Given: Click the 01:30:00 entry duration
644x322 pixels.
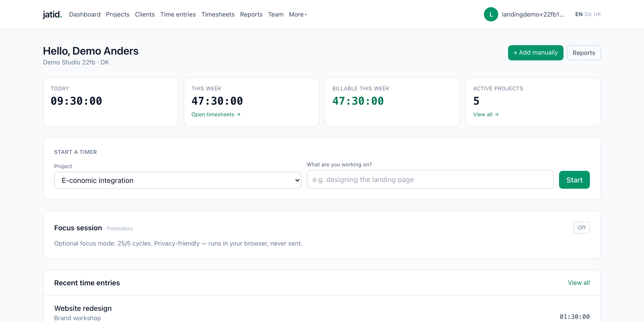Looking at the screenshot, I should coord(574,317).
